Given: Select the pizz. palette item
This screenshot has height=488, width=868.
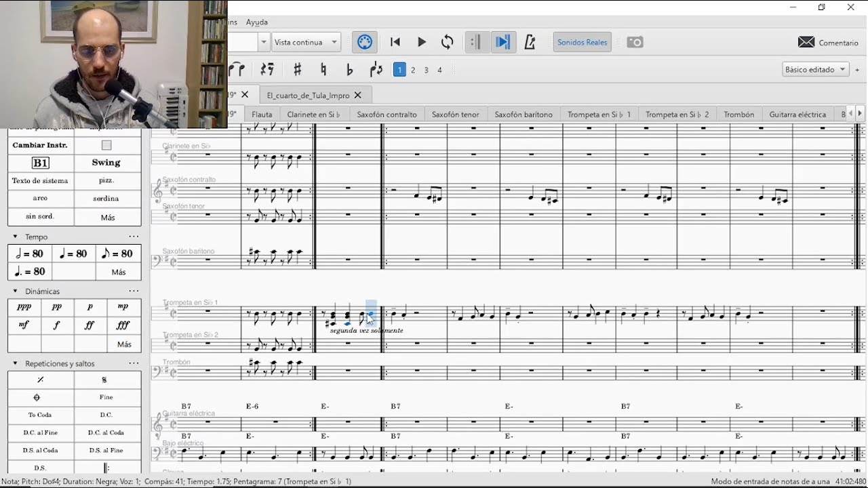Looking at the screenshot, I should [106, 181].
